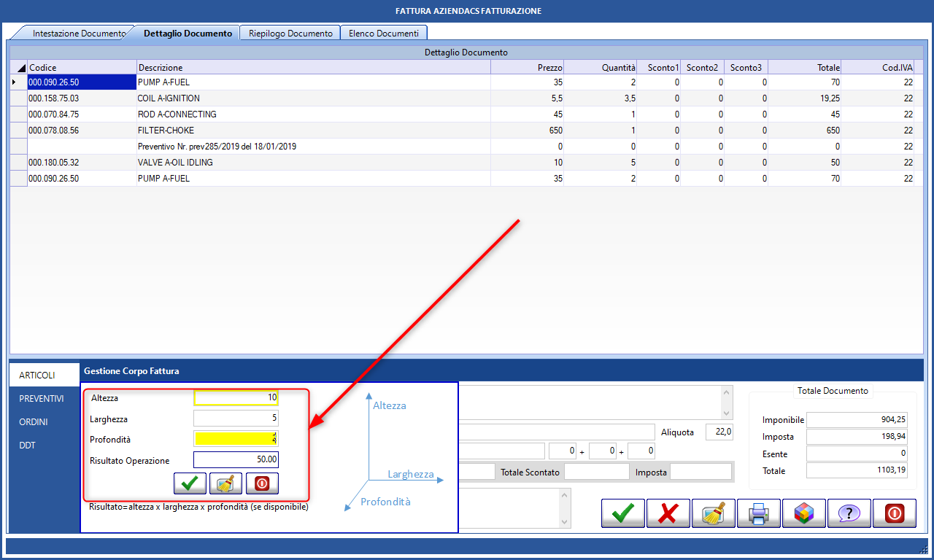
Task: Click the Totale column header in the grid
Action: (805, 67)
